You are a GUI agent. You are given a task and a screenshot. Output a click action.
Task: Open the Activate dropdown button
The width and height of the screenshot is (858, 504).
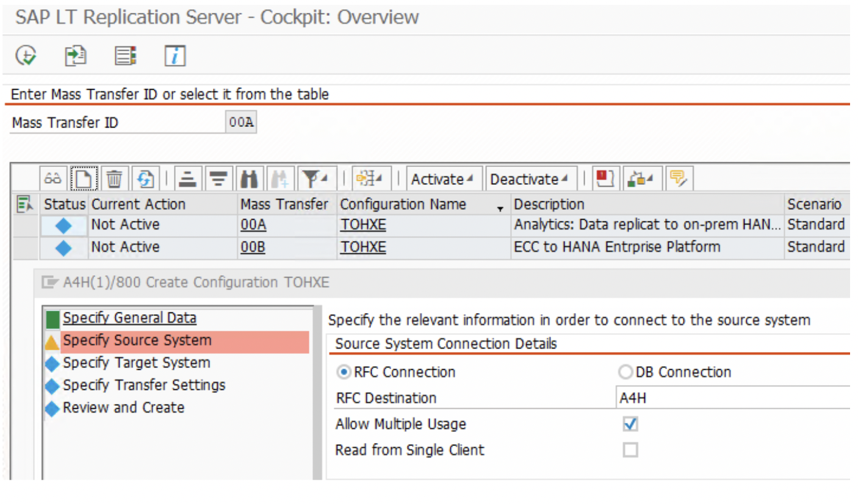[x=444, y=179]
